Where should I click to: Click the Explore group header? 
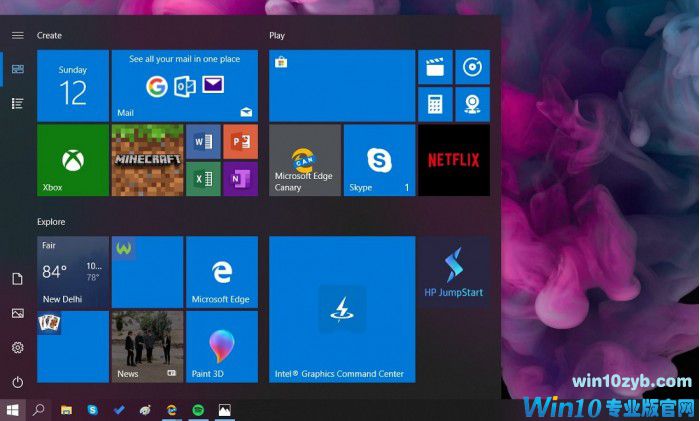(x=51, y=221)
